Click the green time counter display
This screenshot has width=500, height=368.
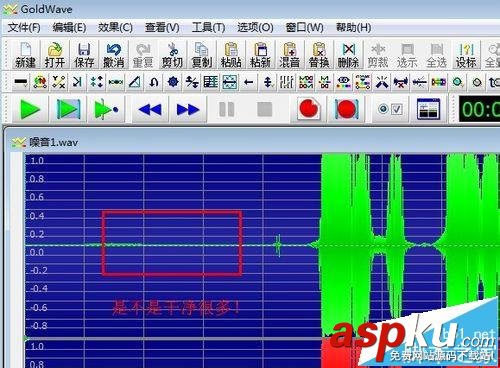(x=479, y=109)
